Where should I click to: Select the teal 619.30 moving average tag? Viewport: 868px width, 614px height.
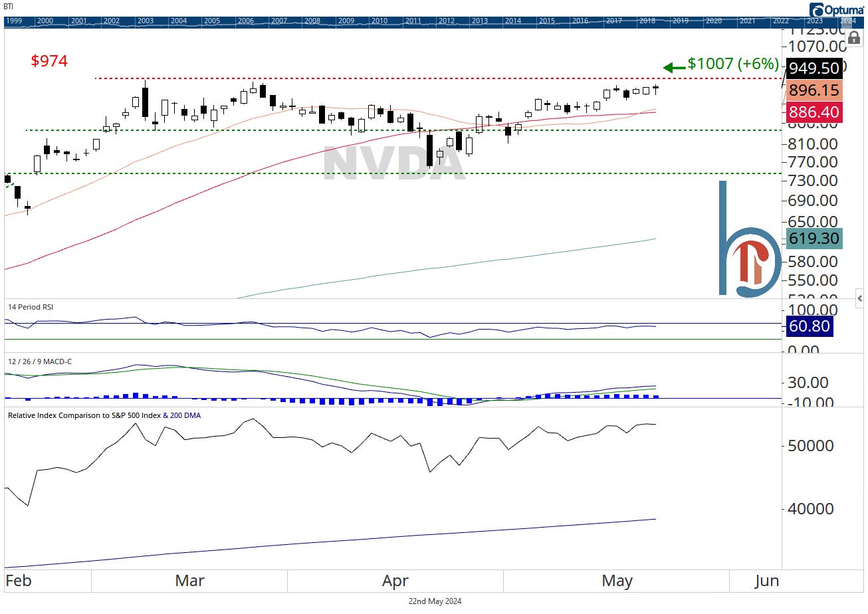[x=814, y=239]
